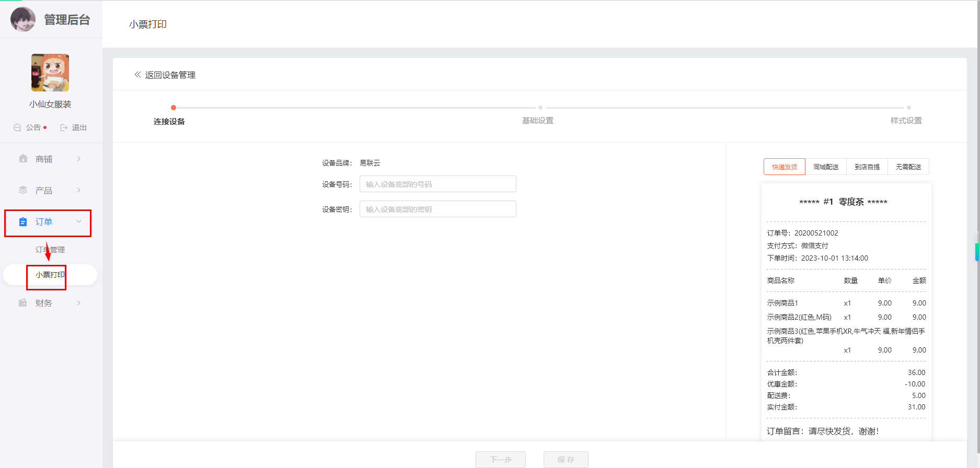Log out with the 退出 link
Screen dimensions: 980x468
click(79, 127)
